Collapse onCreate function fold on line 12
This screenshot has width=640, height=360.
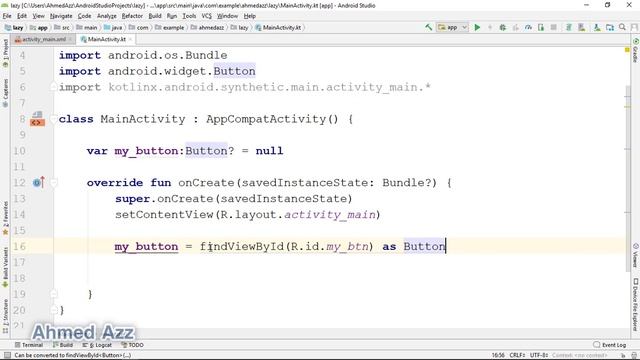(53, 182)
